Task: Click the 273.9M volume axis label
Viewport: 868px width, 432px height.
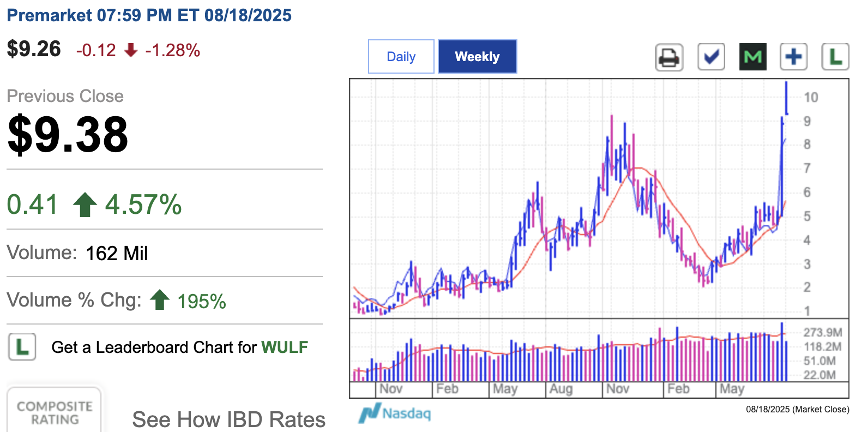Action: 823,332
